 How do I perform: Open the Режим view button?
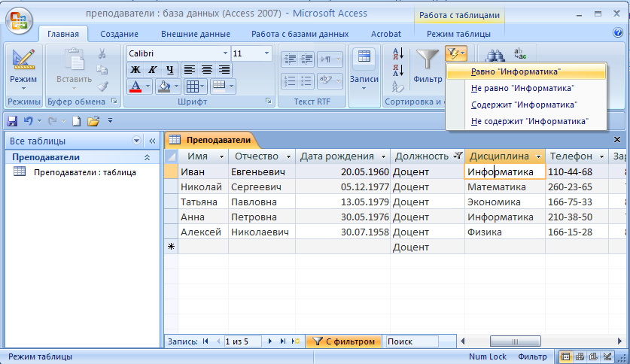(23, 70)
